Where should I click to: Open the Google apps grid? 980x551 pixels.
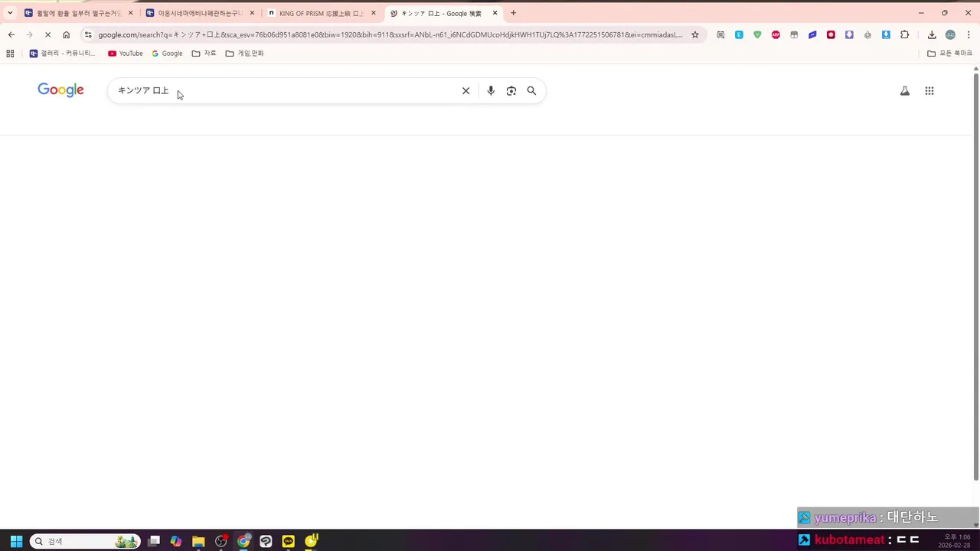coord(929,90)
